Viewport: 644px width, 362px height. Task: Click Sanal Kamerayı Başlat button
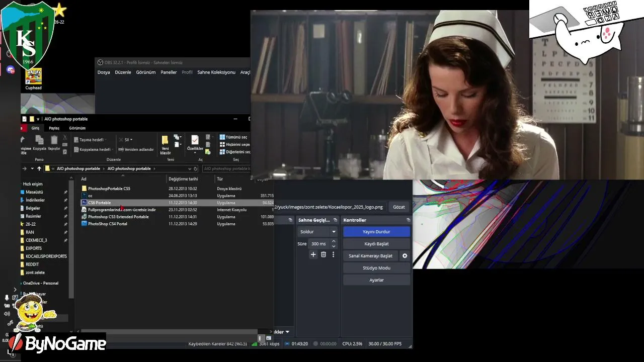click(370, 256)
